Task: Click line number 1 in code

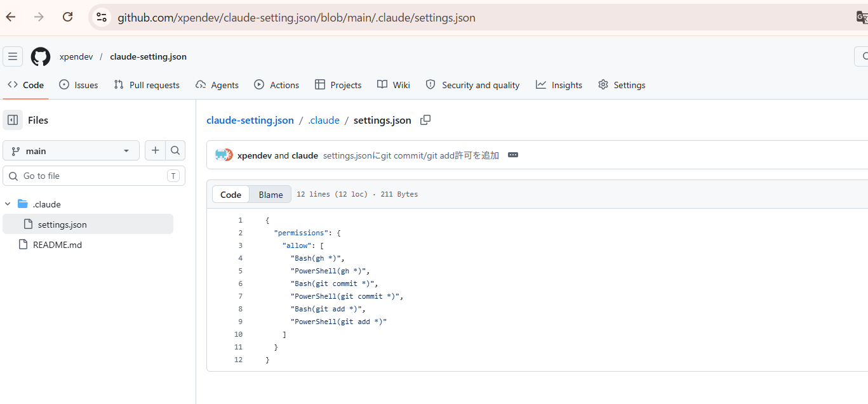Action: 240,220
